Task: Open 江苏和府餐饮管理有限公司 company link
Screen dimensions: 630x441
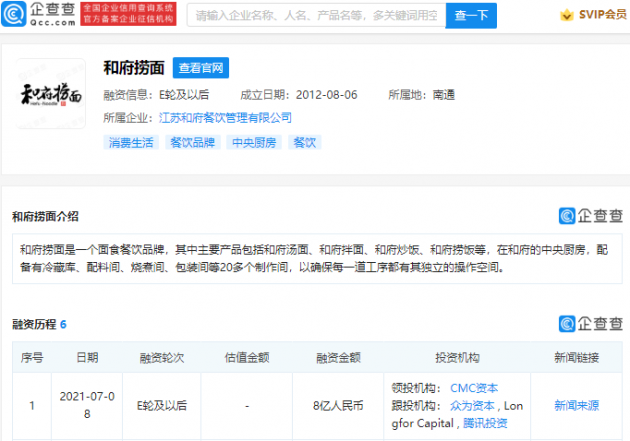Action: point(225,118)
